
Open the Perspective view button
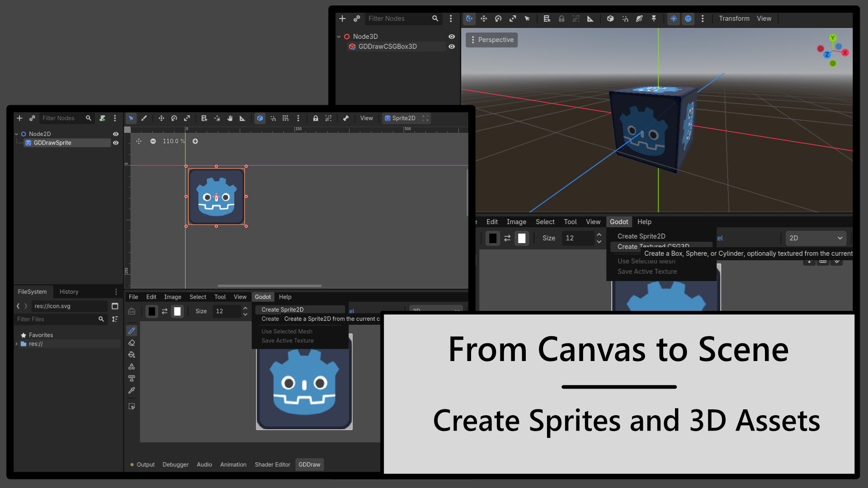[x=492, y=40]
